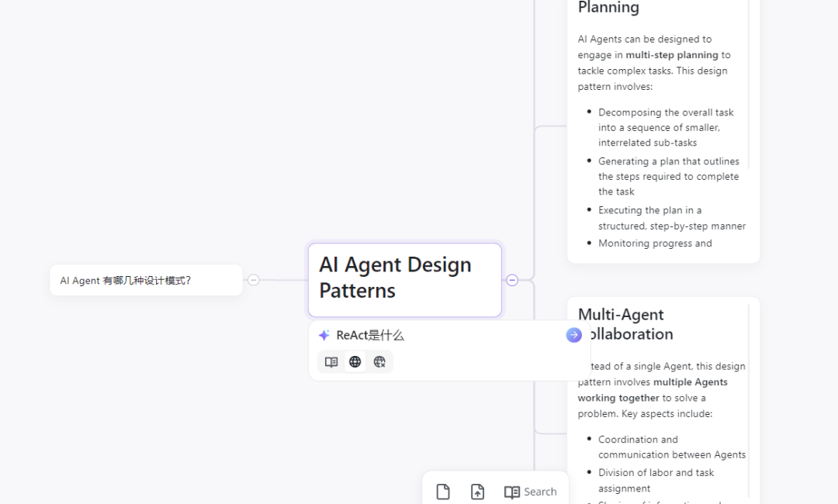Click the book icon next to Search
Viewport: 838px width, 504px height.
511,492
